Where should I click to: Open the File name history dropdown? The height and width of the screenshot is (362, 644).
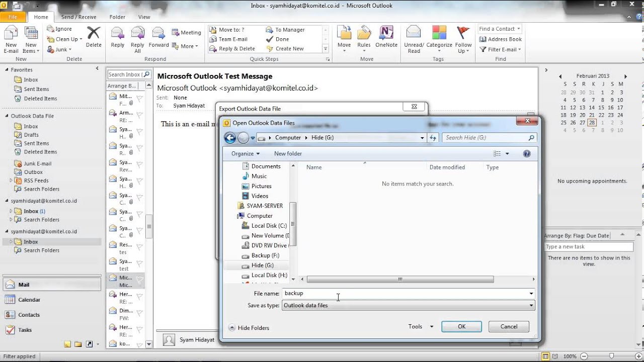click(531, 294)
